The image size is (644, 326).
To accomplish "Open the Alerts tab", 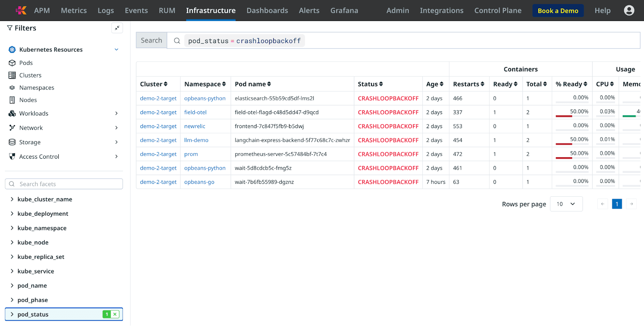I will [x=309, y=10].
